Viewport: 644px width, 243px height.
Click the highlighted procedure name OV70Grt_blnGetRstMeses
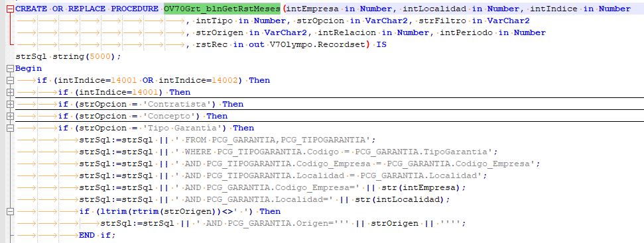point(222,9)
